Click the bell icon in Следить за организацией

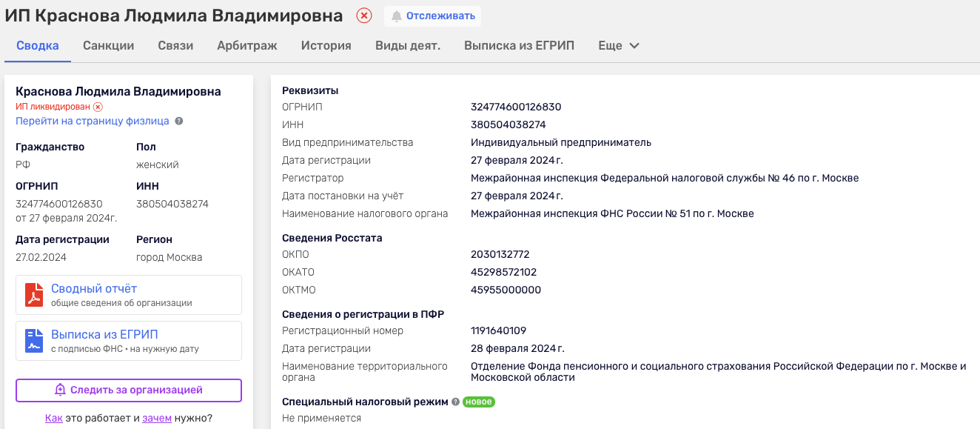pyautogui.click(x=60, y=390)
